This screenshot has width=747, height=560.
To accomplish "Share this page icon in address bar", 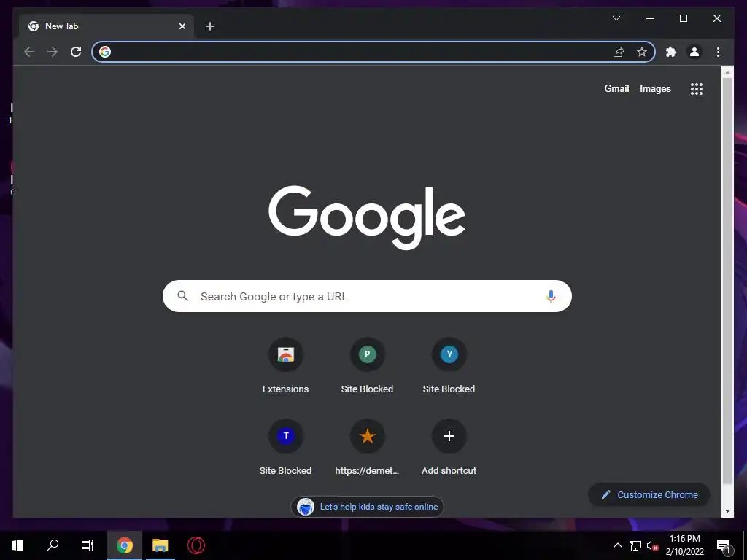I will click(619, 52).
